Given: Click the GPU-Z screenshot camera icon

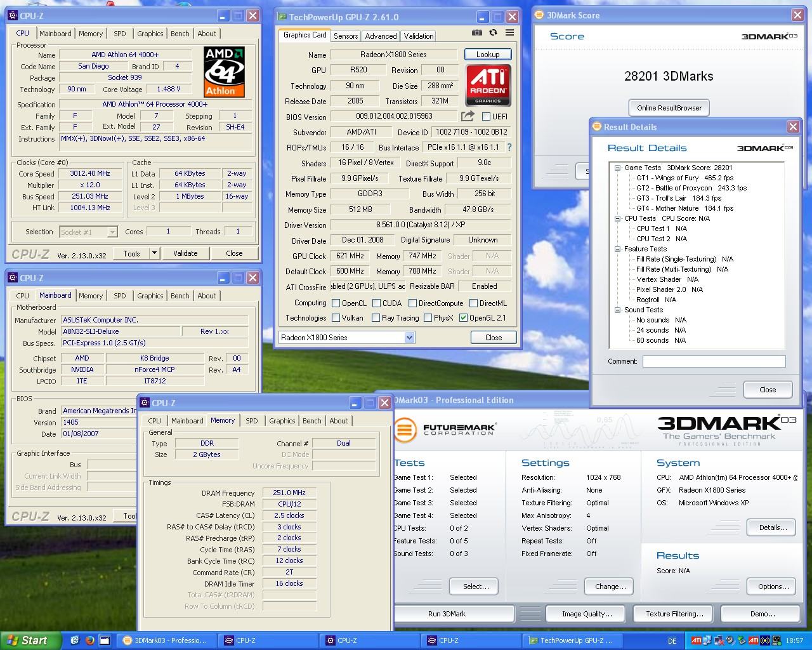Looking at the screenshot, I should pos(477,33).
